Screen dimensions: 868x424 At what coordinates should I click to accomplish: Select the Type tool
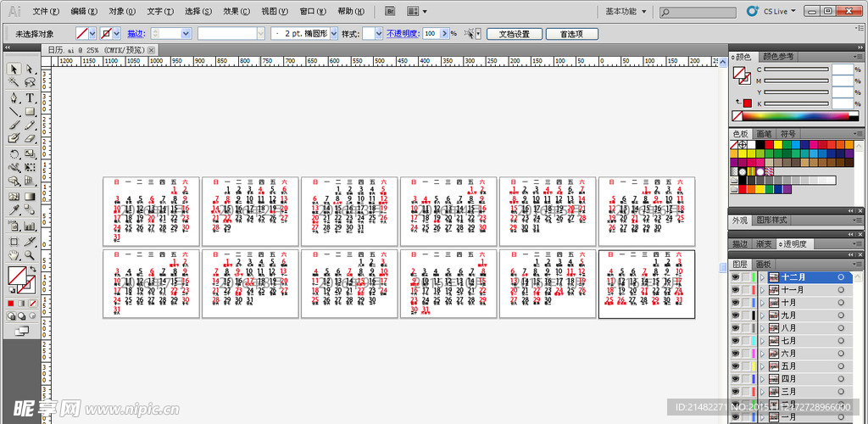[x=30, y=98]
